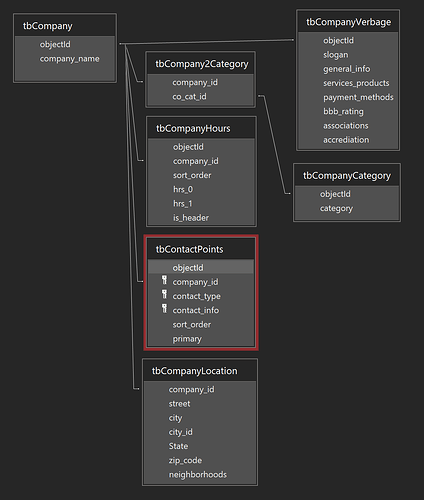Click the tbCompanyCategory table title
Screen dimensions: 424x500
coord(347,175)
